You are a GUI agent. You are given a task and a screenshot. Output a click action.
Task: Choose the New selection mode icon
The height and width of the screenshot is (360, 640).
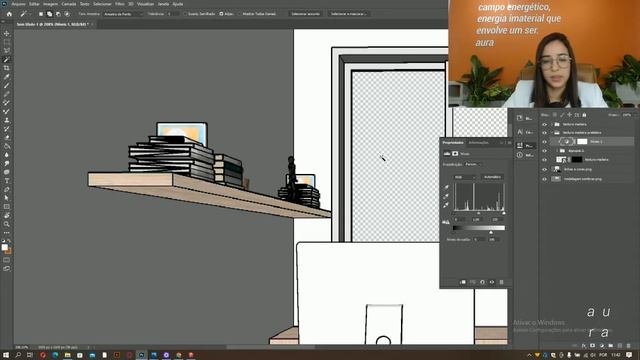tap(41, 14)
